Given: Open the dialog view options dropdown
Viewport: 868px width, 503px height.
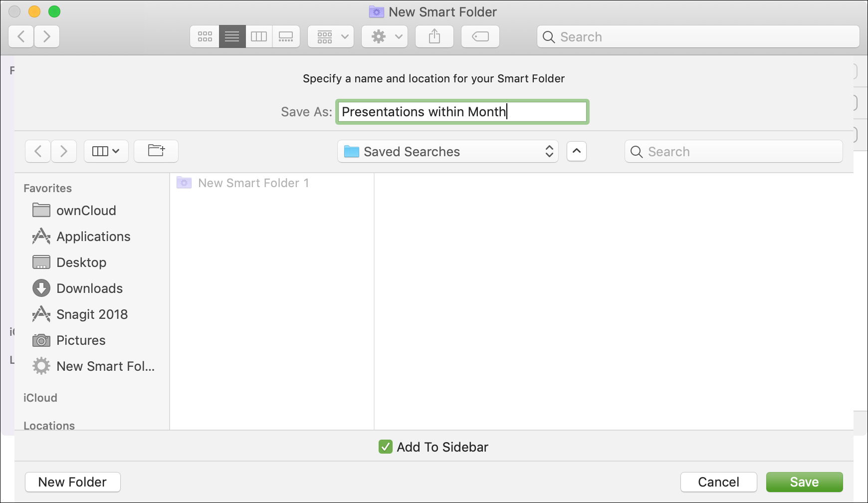Looking at the screenshot, I should (106, 151).
